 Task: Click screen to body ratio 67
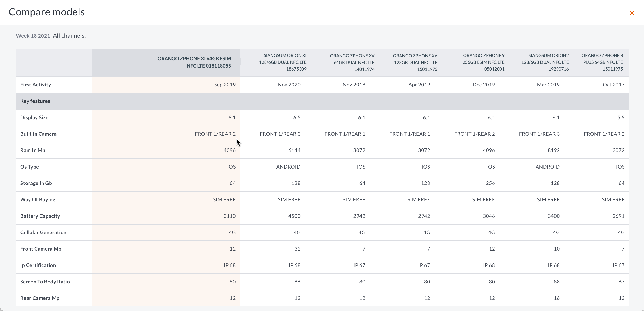(x=622, y=282)
